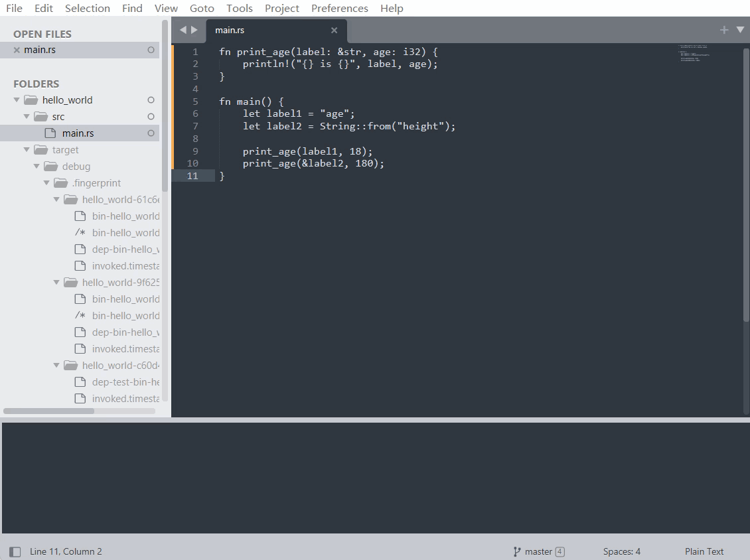This screenshot has height=560, width=750.
Task: Click the modified indicator circle beside src folder
Action: [x=151, y=116]
